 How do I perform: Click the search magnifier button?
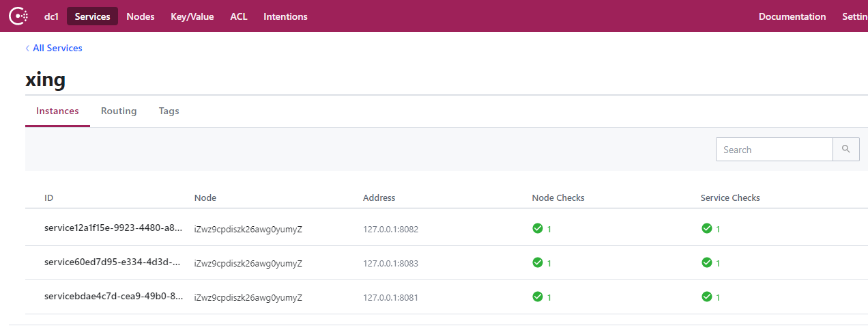845,149
